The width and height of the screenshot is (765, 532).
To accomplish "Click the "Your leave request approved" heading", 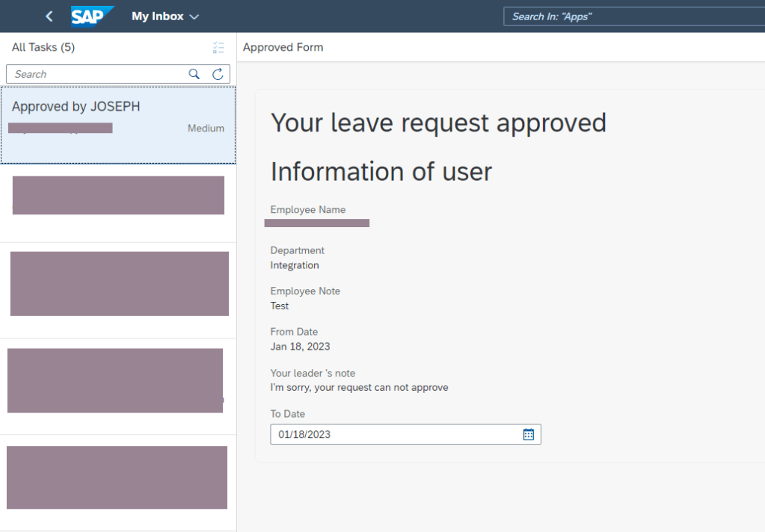I will pyautogui.click(x=438, y=123).
